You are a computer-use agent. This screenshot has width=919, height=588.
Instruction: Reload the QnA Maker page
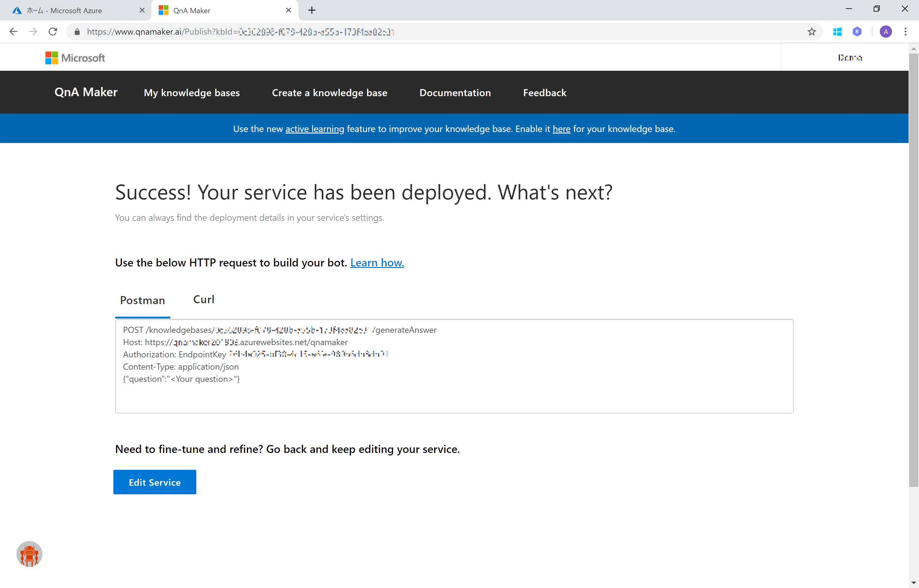[x=53, y=32]
